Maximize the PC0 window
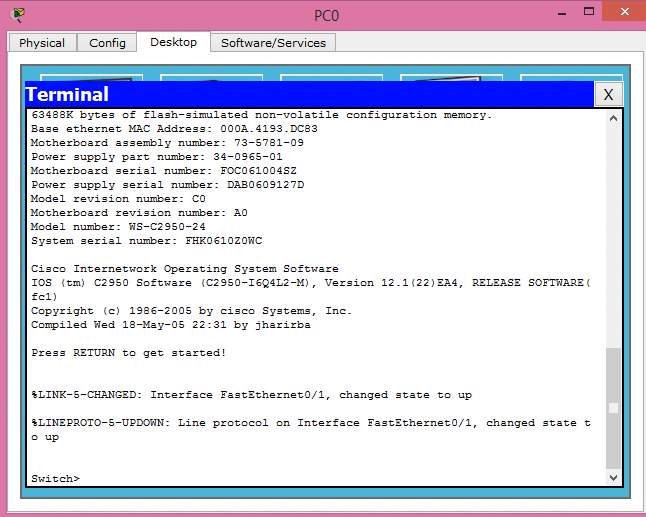Image resolution: width=646 pixels, height=517 pixels. 589,12
